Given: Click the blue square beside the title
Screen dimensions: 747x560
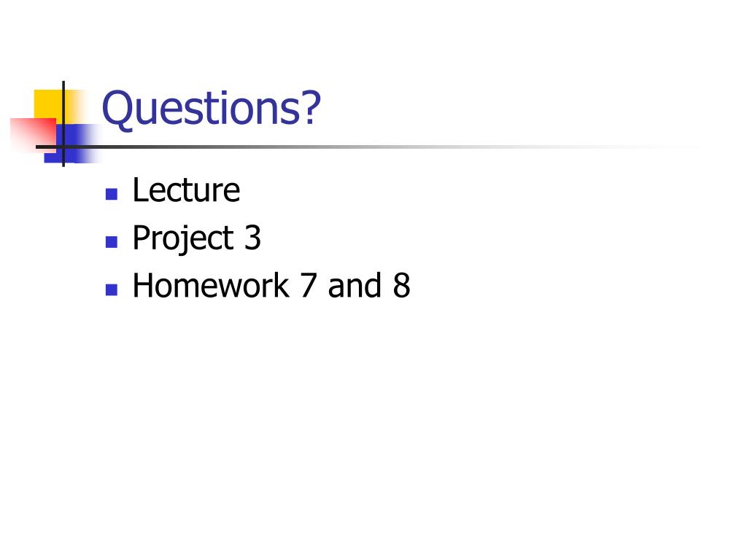Looking at the screenshot, I should 77,144.
